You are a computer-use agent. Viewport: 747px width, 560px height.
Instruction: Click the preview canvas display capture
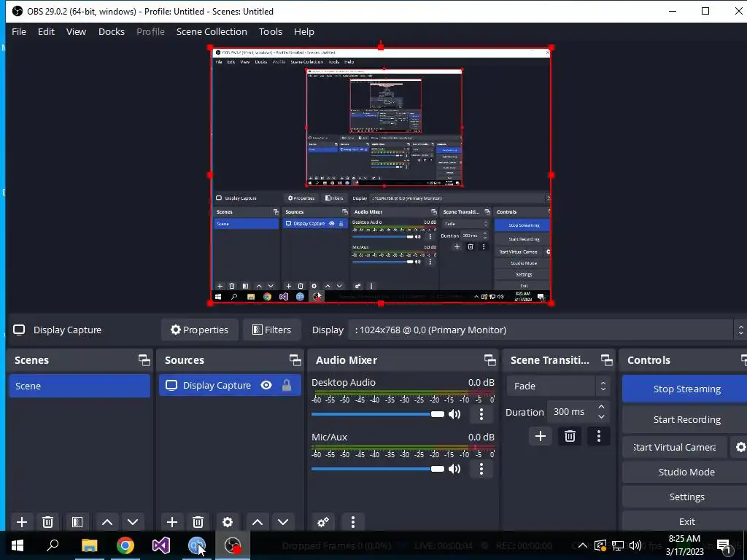coord(381,175)
